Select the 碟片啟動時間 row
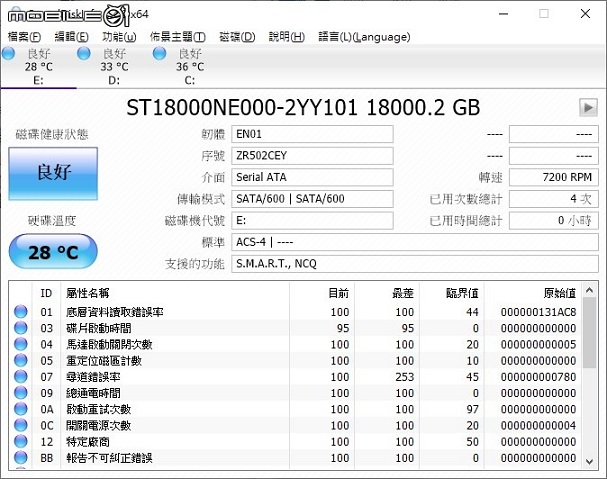Screen dimensions: 607x479 point(295,328)
